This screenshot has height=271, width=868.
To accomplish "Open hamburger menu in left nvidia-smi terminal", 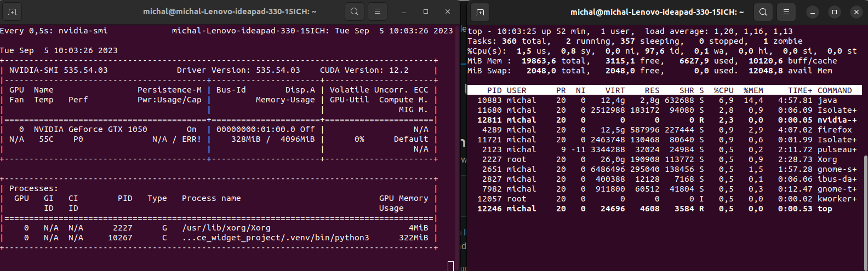I will (378, 11).
